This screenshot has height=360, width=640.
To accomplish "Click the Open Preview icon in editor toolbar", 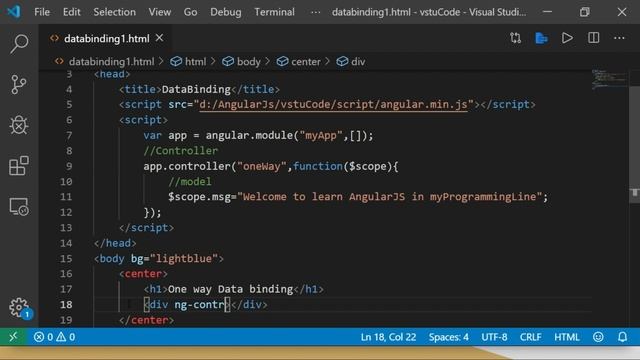I will [541, 38].
